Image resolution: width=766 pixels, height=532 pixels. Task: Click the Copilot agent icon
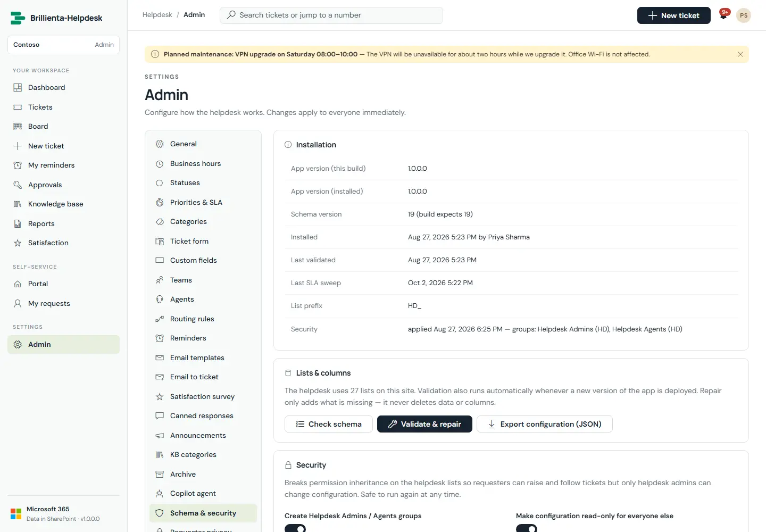[160, 493]
